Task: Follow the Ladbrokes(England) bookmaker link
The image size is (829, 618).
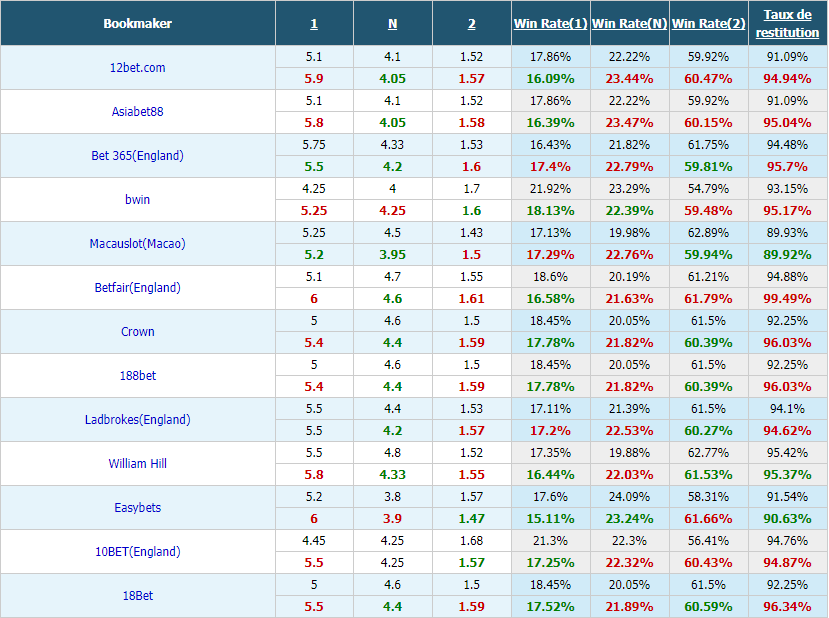Action: (x=137, y=419)
